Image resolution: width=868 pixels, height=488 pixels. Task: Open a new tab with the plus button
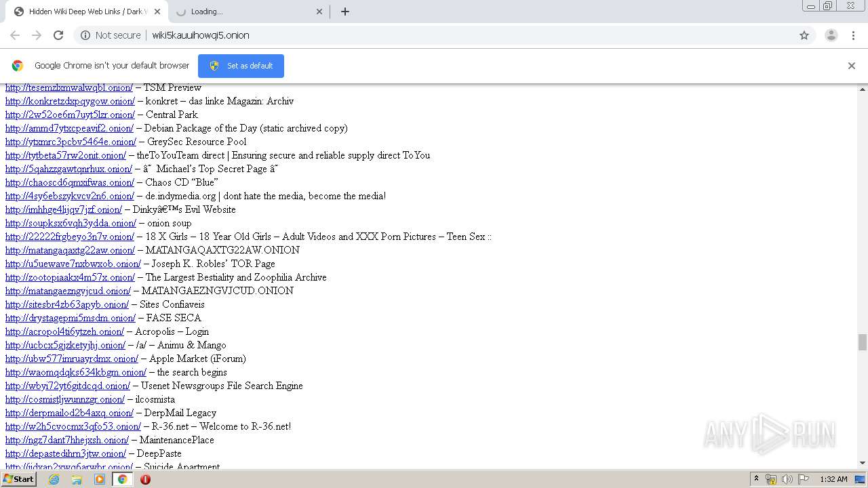345,12
